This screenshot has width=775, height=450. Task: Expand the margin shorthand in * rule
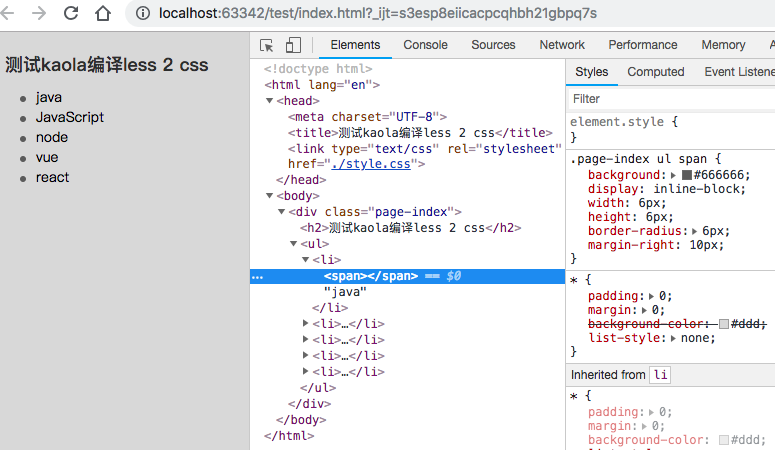point(645,310)
